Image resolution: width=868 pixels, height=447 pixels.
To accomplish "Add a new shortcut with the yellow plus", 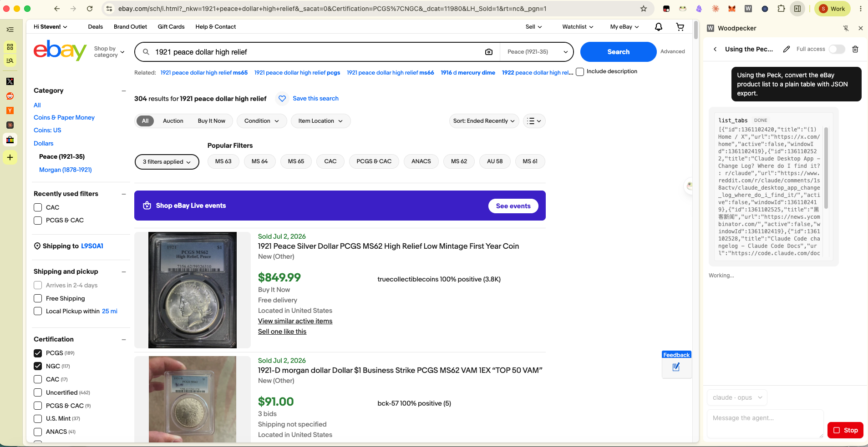I will 10,157.
